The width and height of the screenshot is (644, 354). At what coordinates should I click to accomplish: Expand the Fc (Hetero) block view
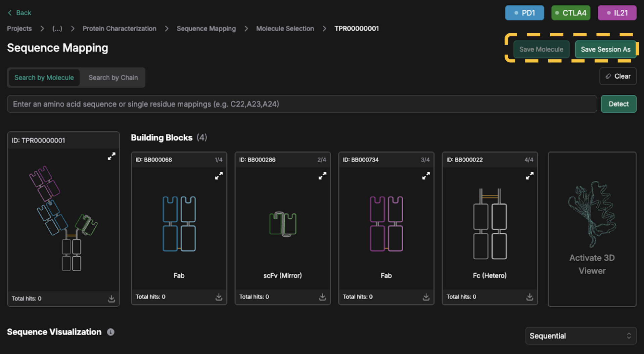530,176
